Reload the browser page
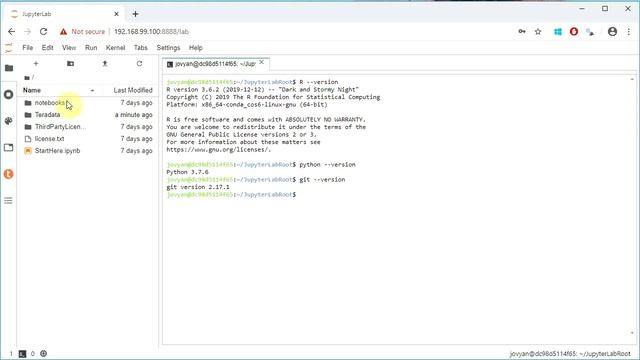The image size is (640, 360). coord(44,31)
